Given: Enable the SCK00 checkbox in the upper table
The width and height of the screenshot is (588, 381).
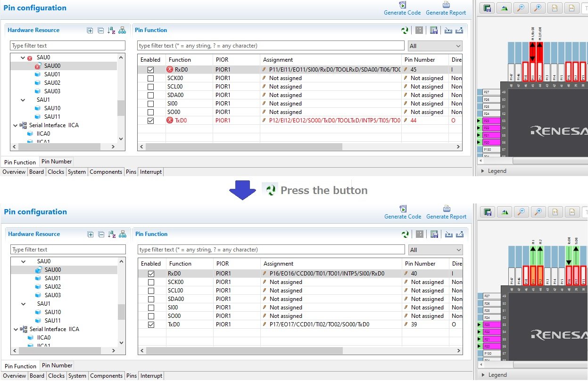Looking at the screenshot, I should (150, 78).
